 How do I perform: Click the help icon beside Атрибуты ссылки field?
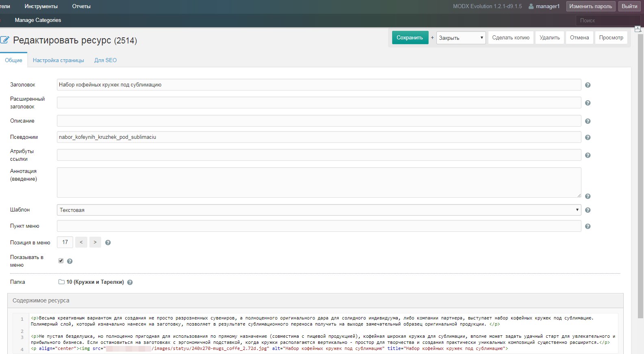click(588, 155)
